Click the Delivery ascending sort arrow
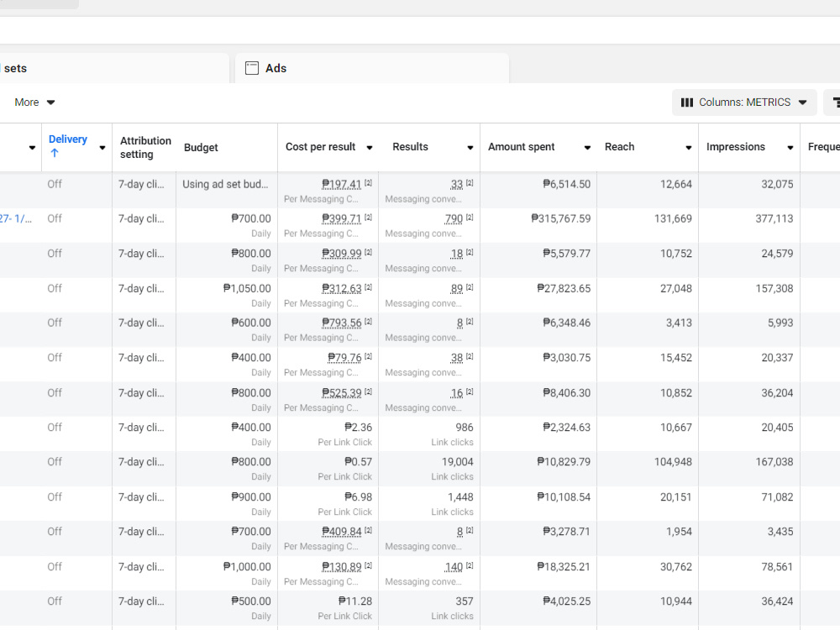840x630 pixels. (x=54, y=153)
